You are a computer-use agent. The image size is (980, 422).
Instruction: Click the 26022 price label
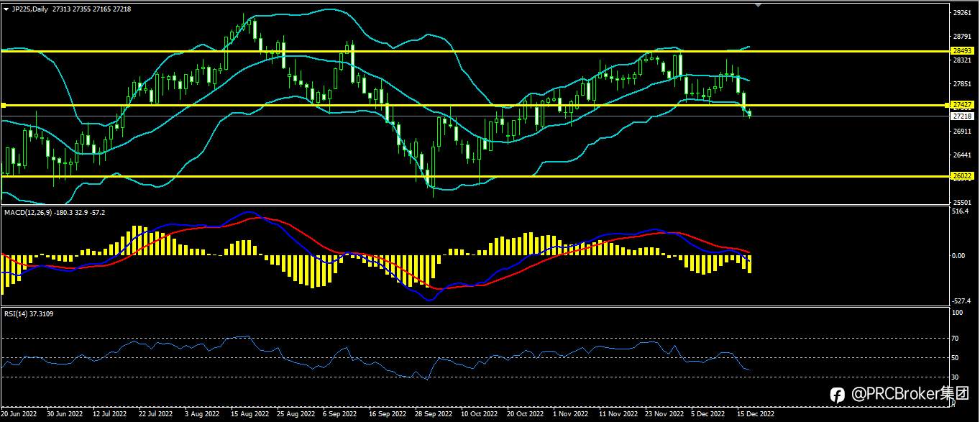[961, 175]
